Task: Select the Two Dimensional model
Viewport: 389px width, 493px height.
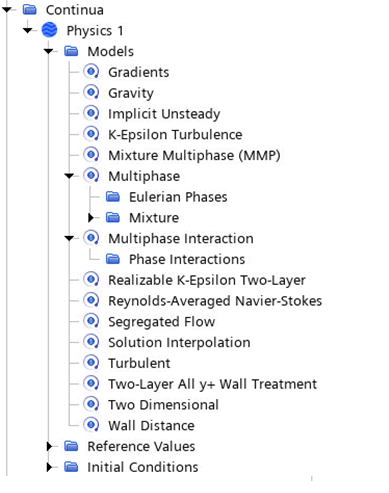Action: 163,405
